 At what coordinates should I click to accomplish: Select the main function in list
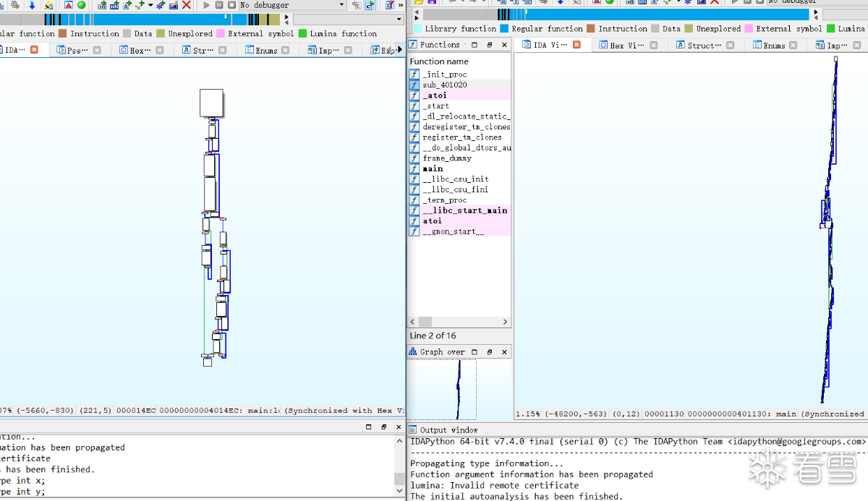(459, 168)
